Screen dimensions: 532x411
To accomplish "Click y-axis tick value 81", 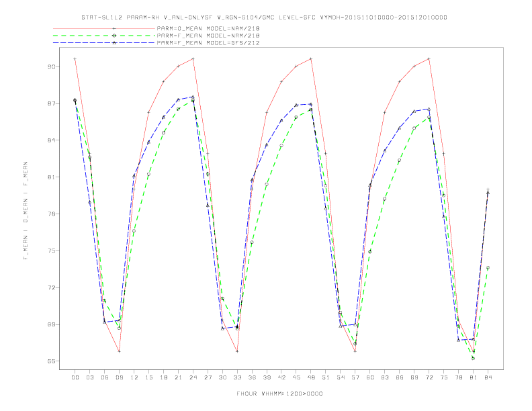I will click(x=51, y=177).
